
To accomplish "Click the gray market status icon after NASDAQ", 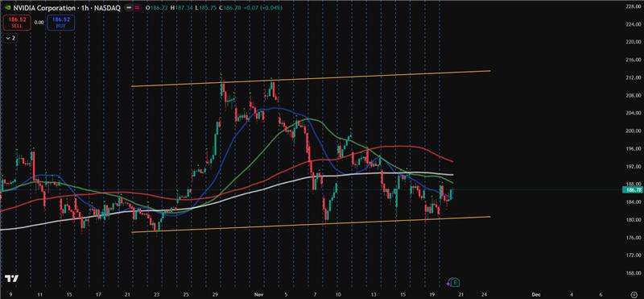I will tap(129, 8).
